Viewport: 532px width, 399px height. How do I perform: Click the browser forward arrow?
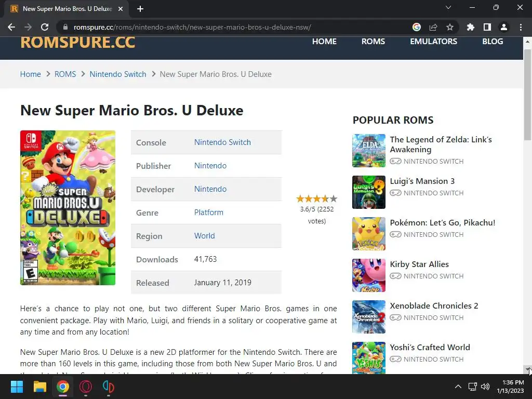pyautogui.click(x=28, y=27)
